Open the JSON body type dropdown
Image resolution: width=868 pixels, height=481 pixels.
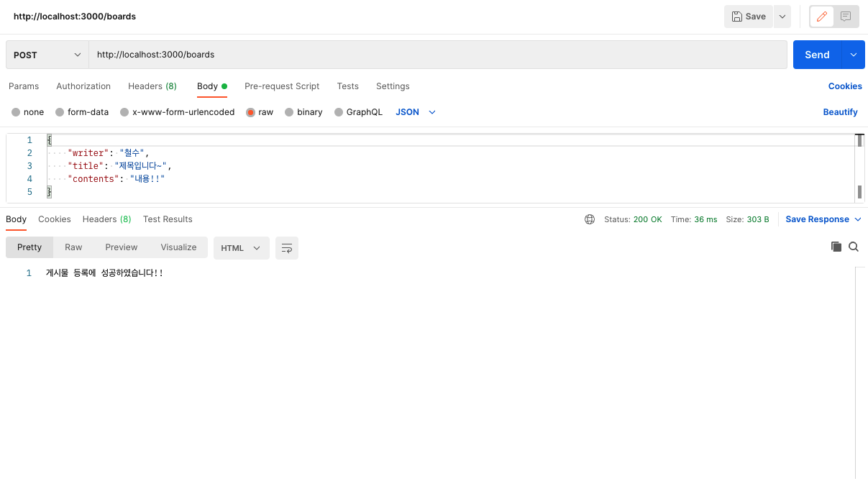point(416,112)
